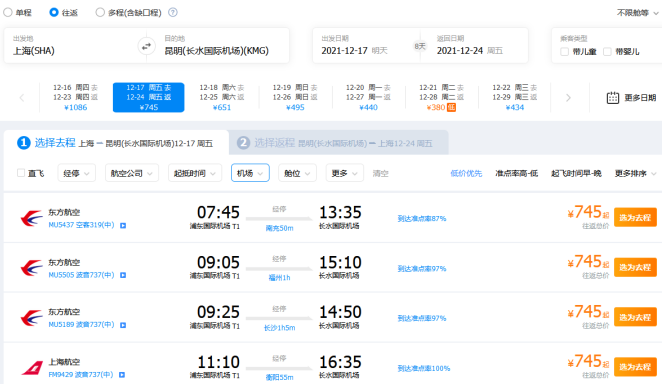Open the stopover (经停) filter dropdown

[76, 173]
